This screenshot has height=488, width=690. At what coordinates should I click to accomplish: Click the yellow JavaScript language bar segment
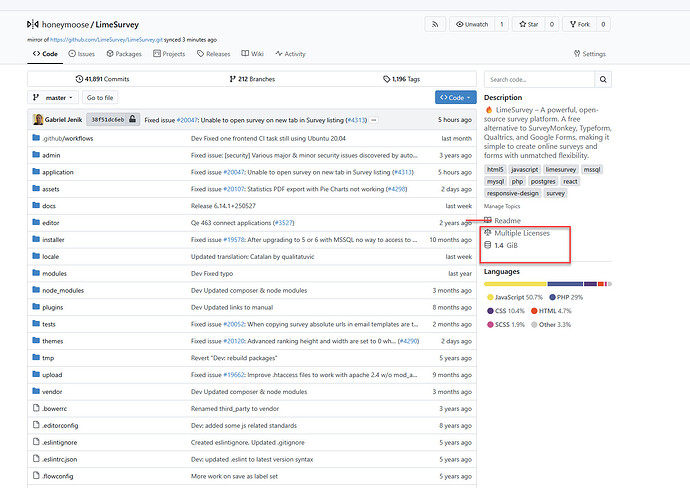point(515,284)
